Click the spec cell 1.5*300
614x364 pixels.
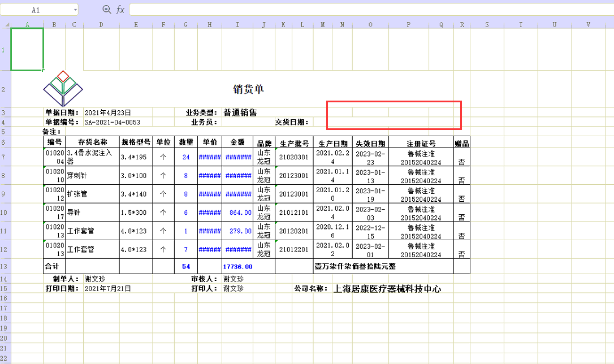136,213
